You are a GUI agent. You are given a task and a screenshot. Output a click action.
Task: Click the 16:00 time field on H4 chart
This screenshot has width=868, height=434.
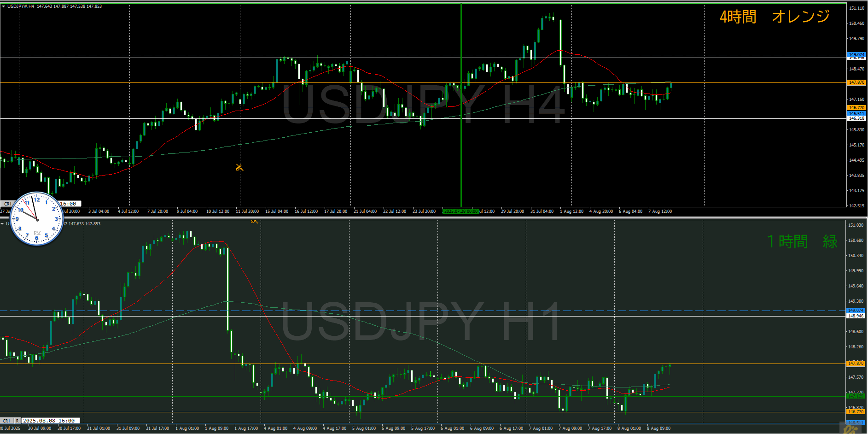tap(69, 204)
